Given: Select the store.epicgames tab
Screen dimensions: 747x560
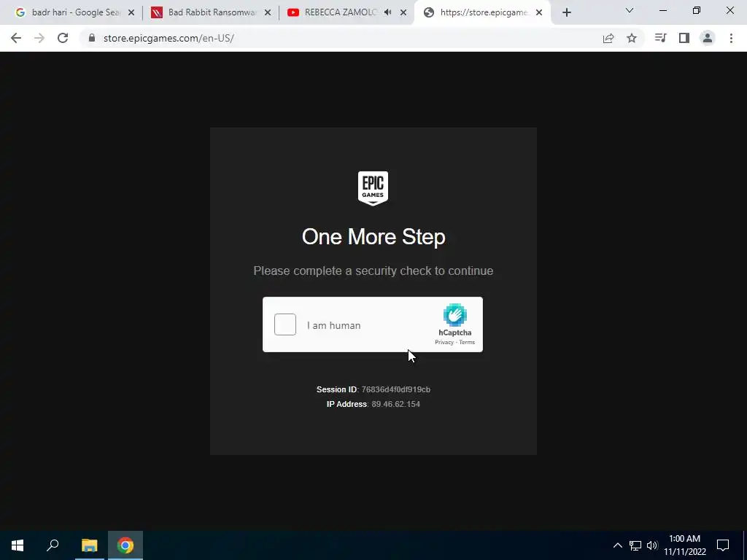Looking at the screenshot, I should [483, 12].
